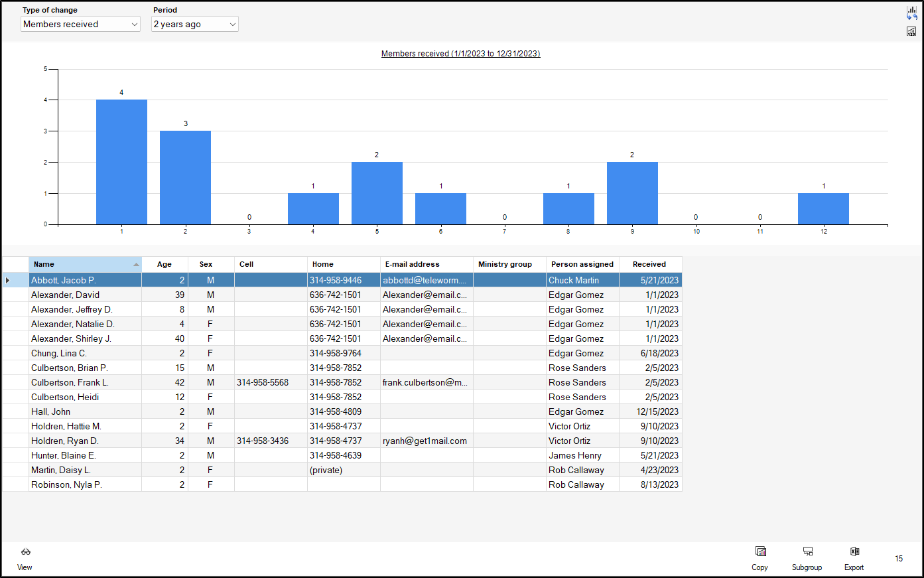924x578 pixels.
Task: Export the list using Excel icon
Action: pos(854,552)
